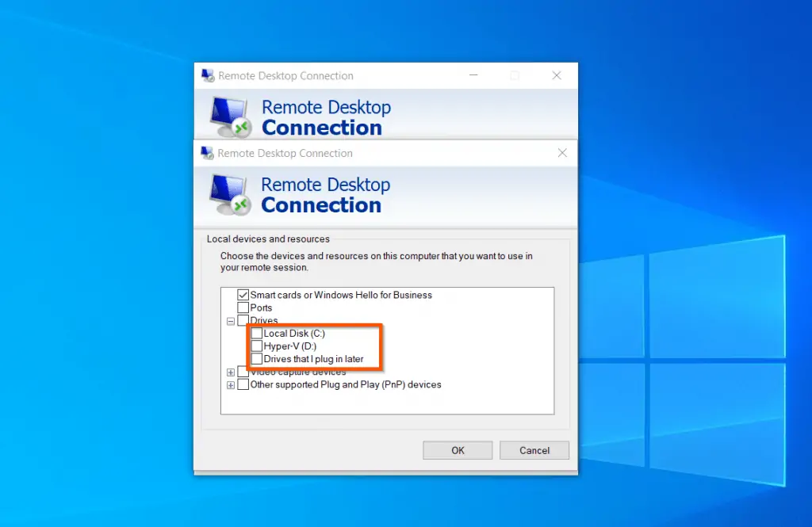Expand the Other supported PnP devices tree
This screenshot has width=812, height=527.
click(231, 384)
